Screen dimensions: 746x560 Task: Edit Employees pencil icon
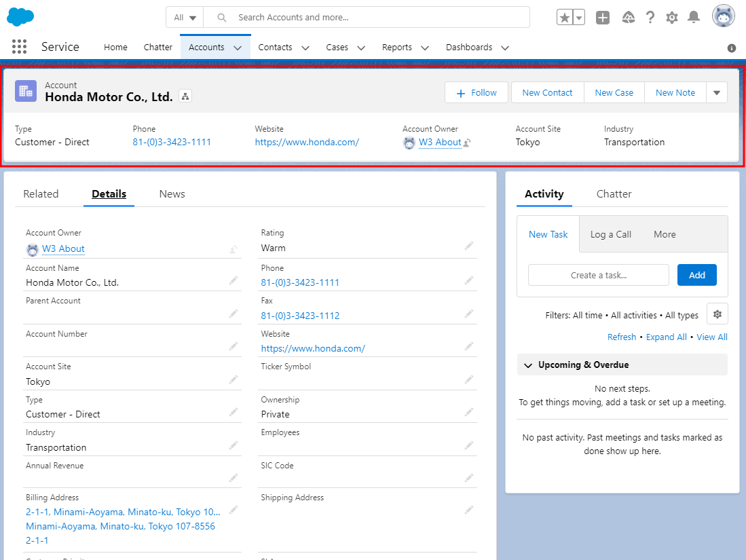pos(469,445)
